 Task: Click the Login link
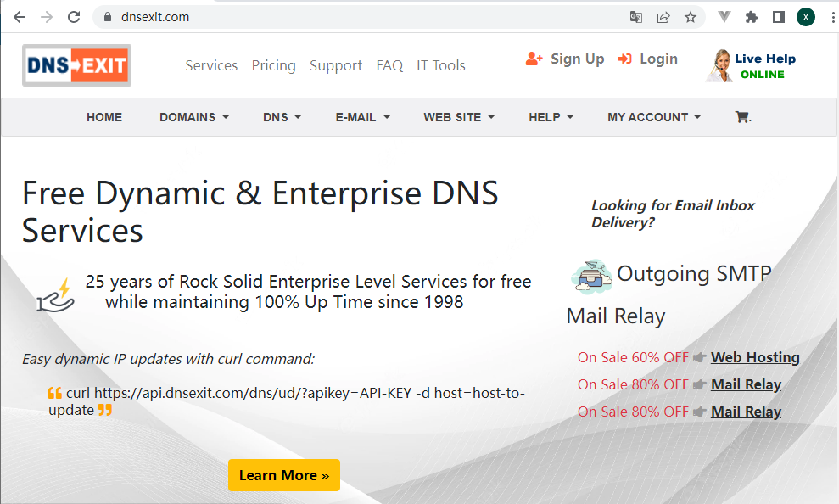pos(658,59)
